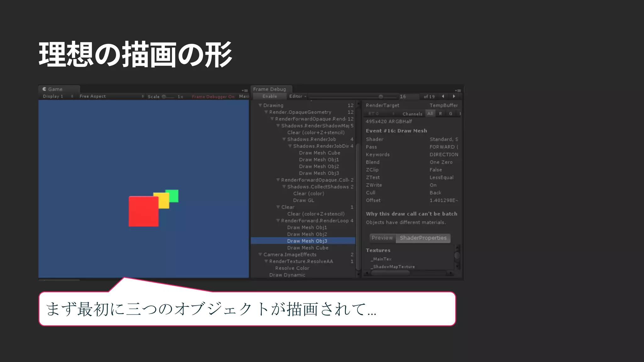Open the Game panel options menu icon
This screenshot has height=362, width=644.
pos(245,90)
